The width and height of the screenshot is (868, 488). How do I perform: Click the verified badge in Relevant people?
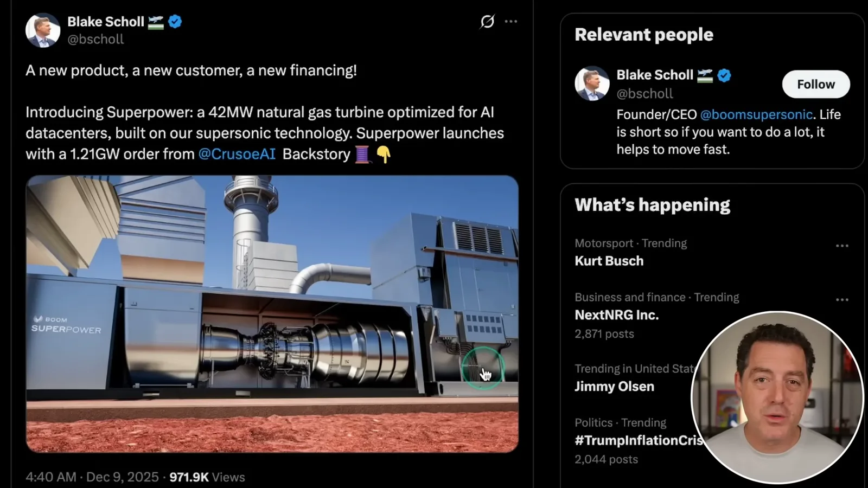(x=724, y=75)
